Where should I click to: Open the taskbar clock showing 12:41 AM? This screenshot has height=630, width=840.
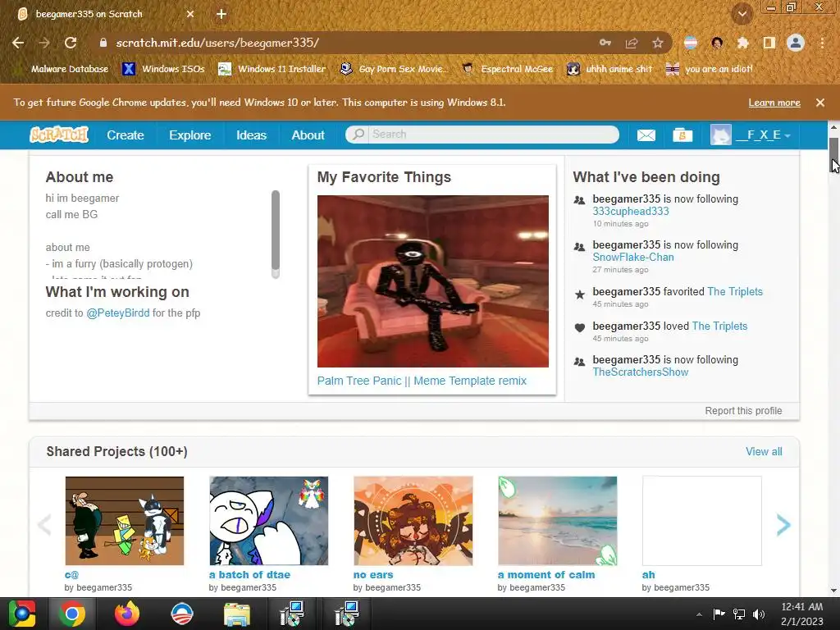[802, 614]
